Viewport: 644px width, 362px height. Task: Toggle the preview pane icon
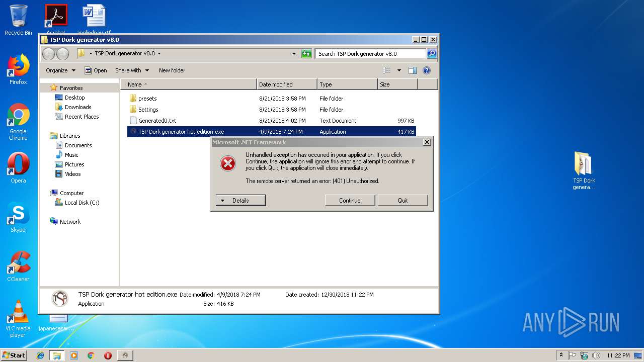coord(413,70)
